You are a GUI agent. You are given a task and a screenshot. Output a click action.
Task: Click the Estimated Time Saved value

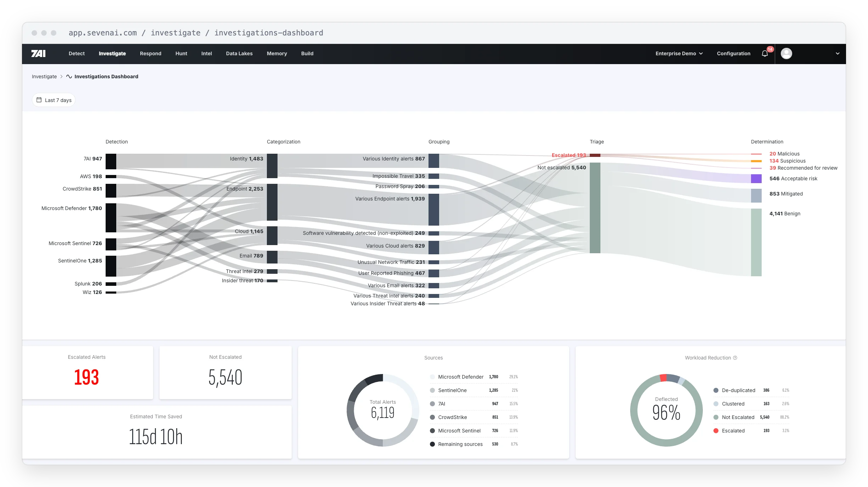156,437
